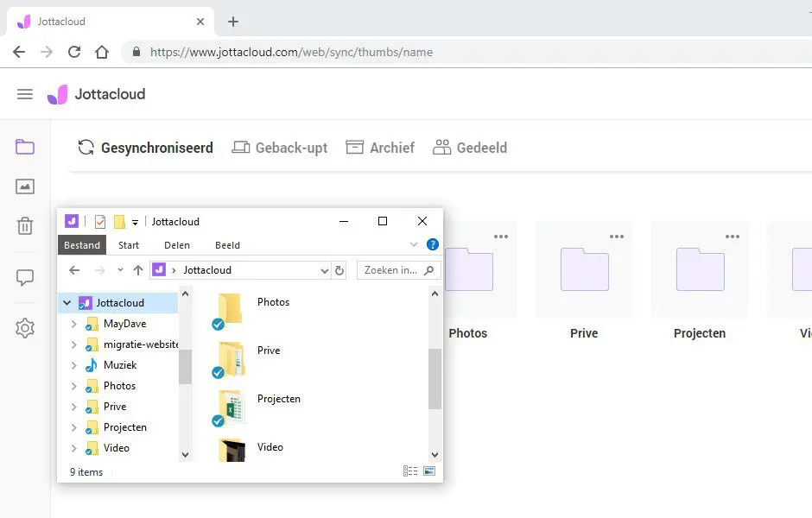The height and width of the screenshot is (518, 812).
Task: Open the Delen ribbon tab in Explorer
Action: point(177,245)
